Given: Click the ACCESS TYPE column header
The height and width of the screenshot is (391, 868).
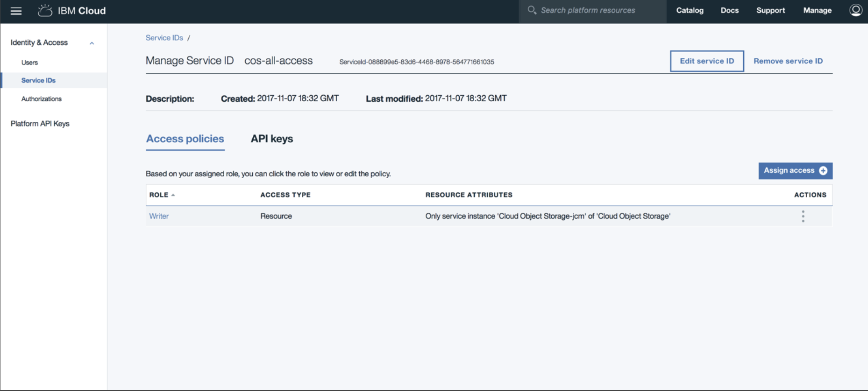Looking at the screenshot, I should pyautogui.click(x=285, y=195).
